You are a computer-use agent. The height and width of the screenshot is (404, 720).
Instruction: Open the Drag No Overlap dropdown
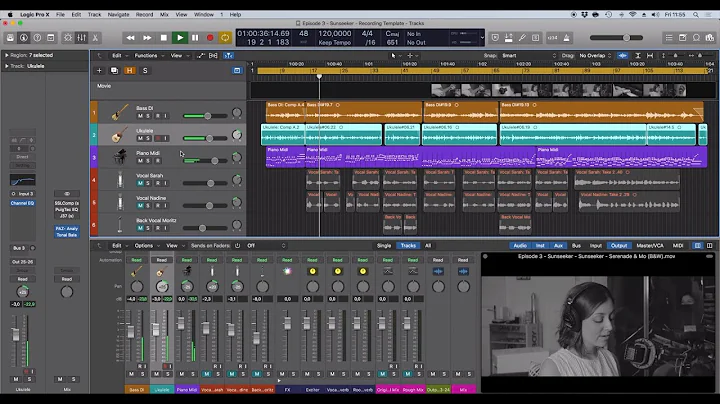(595, 56)
